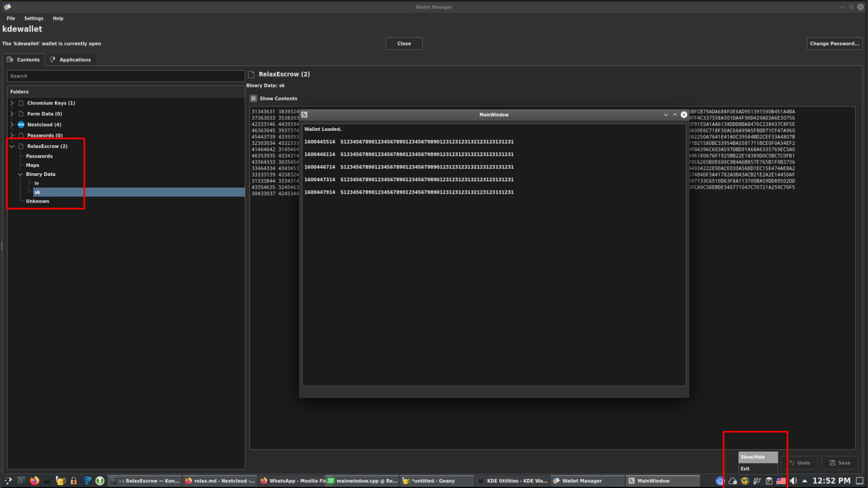Open the Settings menu

[34, 18]
